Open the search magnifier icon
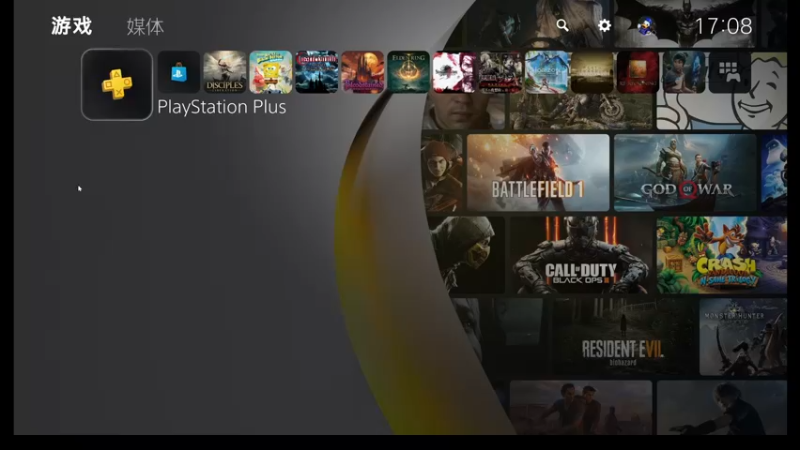 pos(562,26)
